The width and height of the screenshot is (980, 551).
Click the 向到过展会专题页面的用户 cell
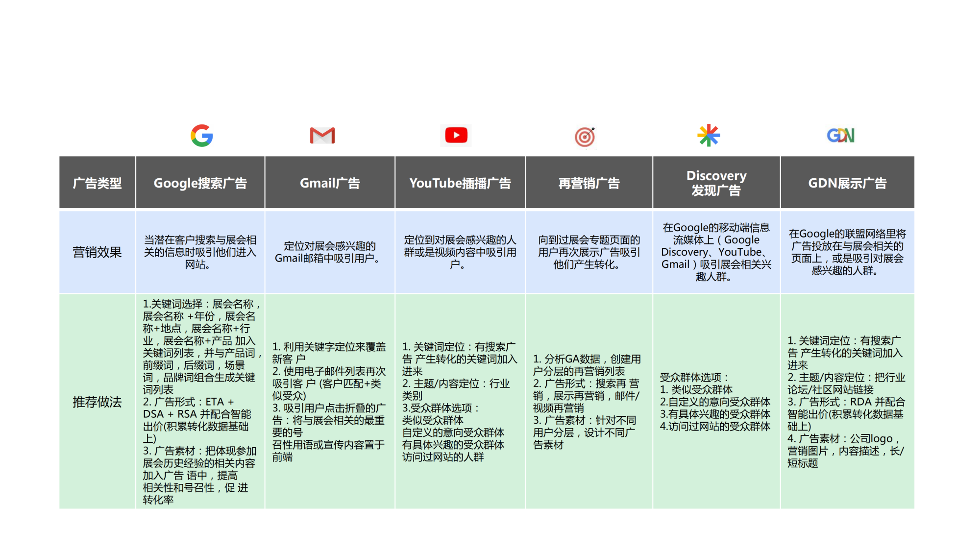[589, 252]
